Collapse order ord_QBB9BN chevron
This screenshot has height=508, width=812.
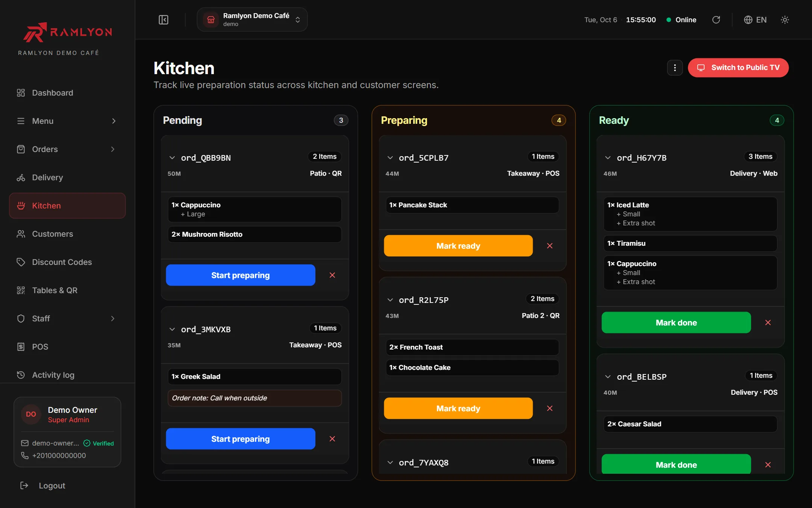click(172, 158)
